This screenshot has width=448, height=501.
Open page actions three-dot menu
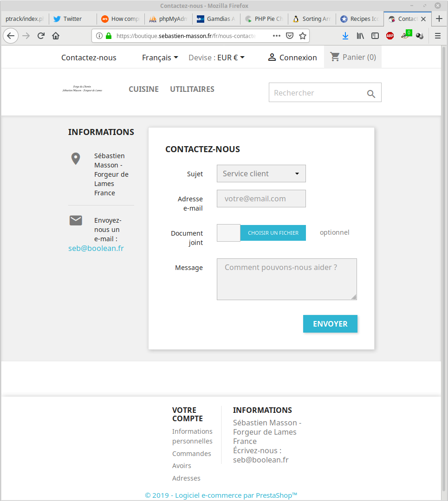[x=277, y=36]
